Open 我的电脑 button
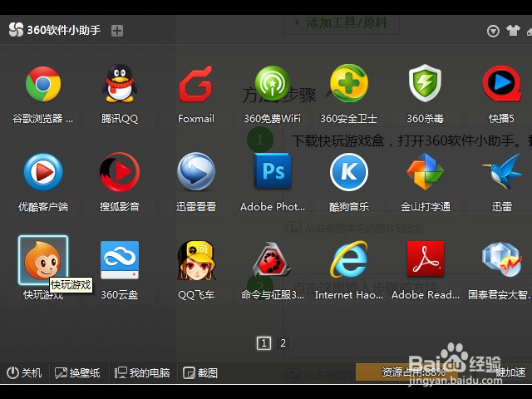Image resolution: width=532 pixels, height=399 pixels. point(142,373)
